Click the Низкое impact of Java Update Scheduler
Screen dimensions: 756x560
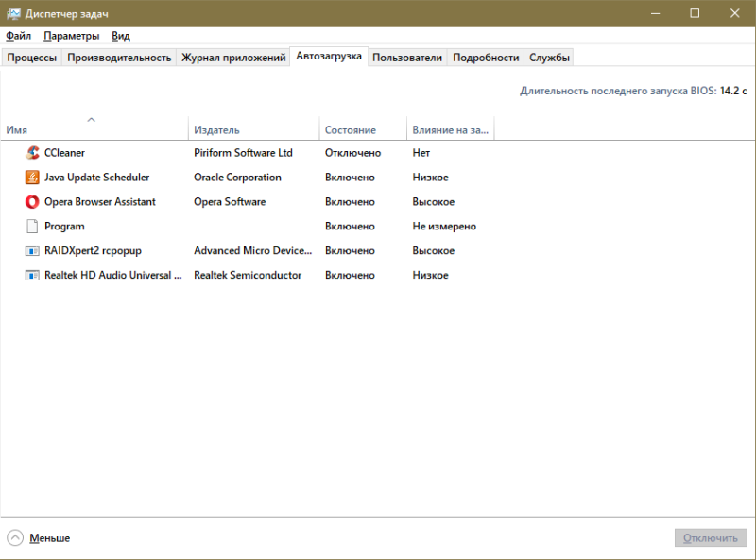click(x=431, y=178)
